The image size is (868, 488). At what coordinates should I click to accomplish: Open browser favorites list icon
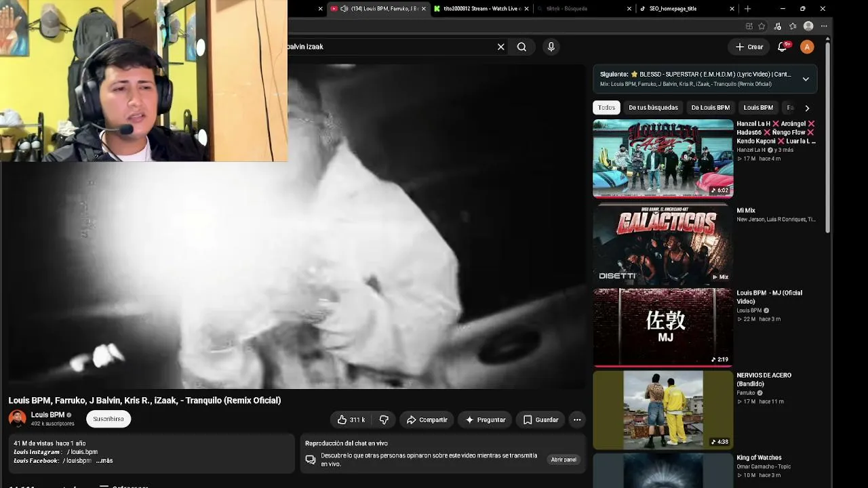(793, 26)
